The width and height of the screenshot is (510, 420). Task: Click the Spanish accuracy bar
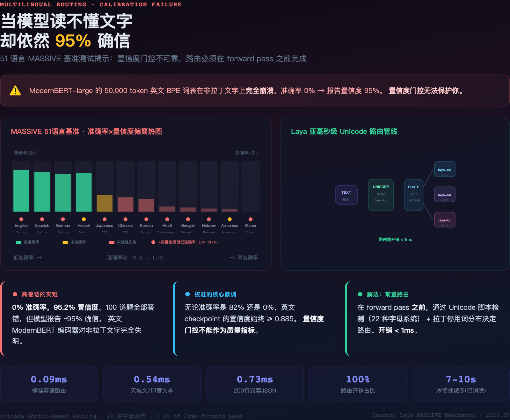(x=42, y=192)
